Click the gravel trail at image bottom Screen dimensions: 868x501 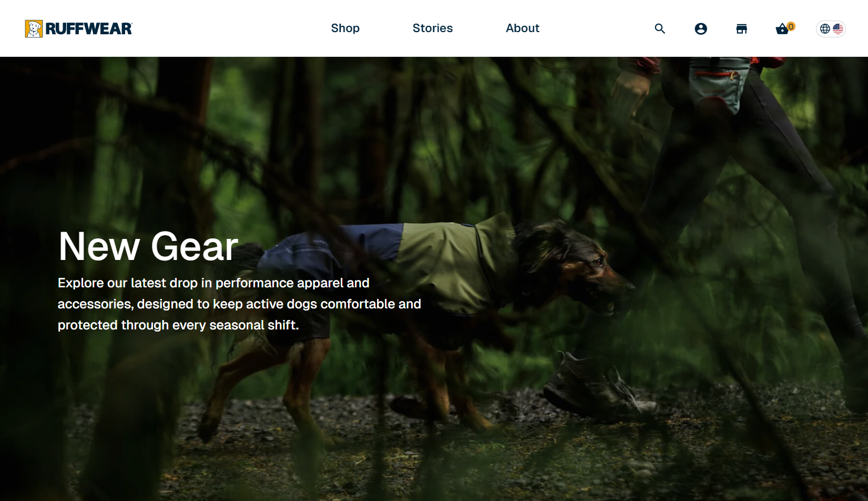pyautogui.click(x=434, y=447)
